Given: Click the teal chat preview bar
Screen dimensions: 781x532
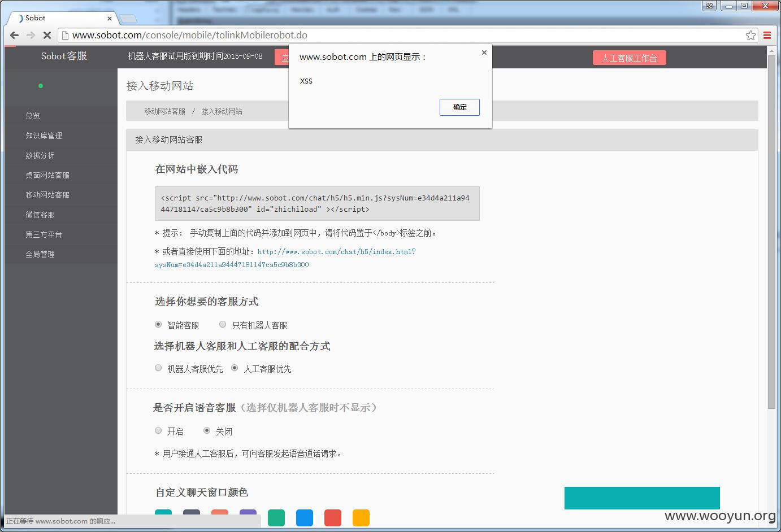Looking at the screenshot, I should click(x=642, y=498).
